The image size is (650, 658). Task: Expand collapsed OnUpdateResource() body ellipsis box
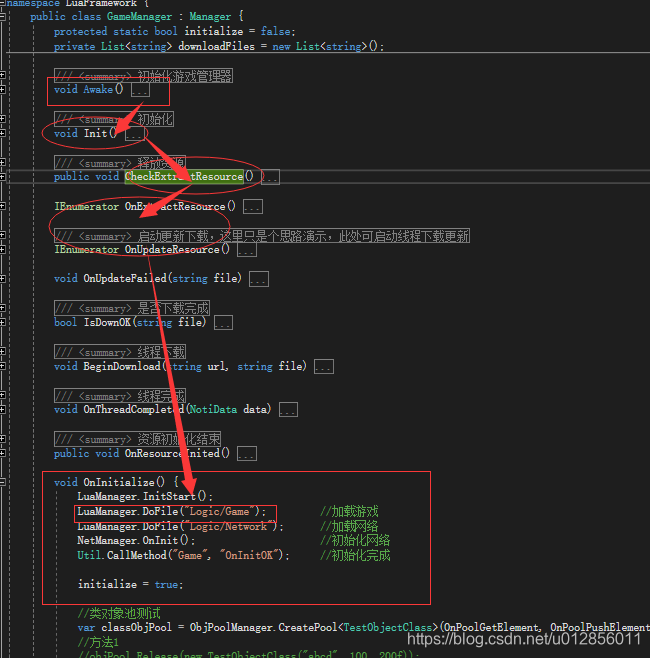(247, 250)
